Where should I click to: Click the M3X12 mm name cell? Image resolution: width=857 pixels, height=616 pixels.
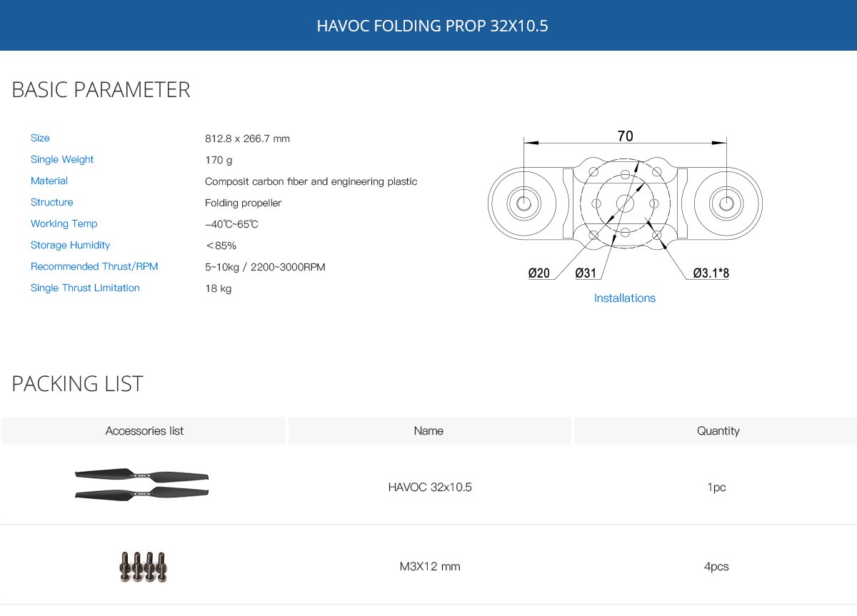pyautogui.click(x=430, y=567)
